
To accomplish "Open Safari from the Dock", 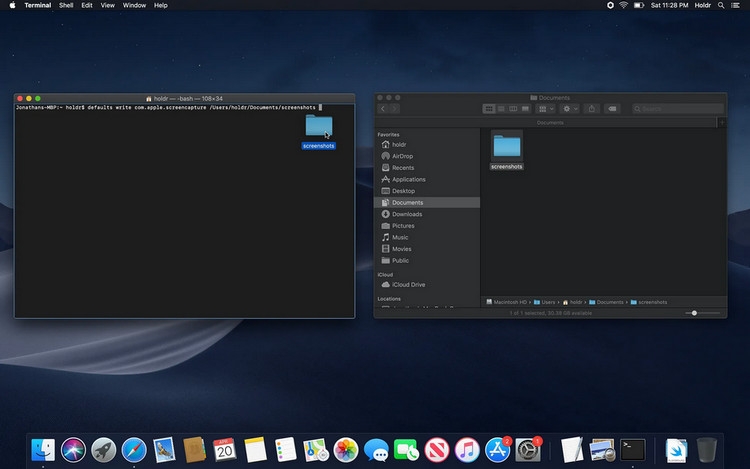I will pos(134,450).
